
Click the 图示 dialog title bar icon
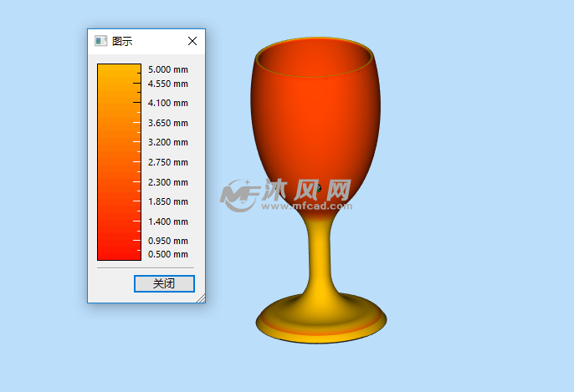(100, 41)
